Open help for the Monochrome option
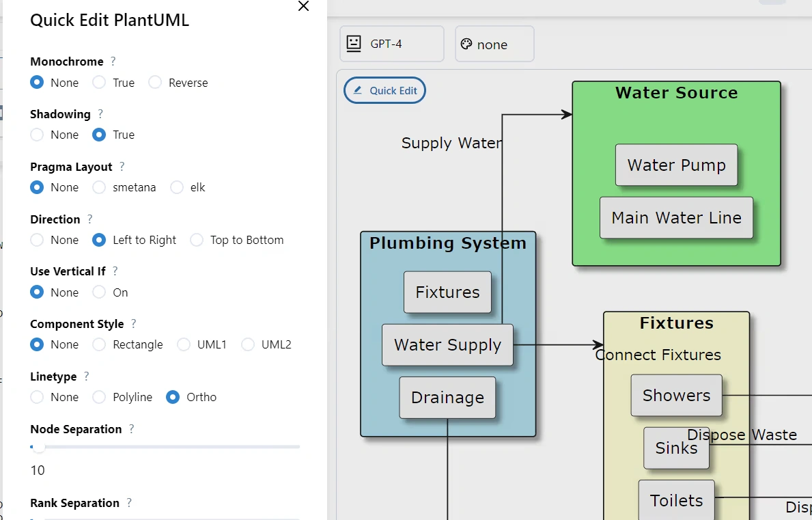812x520 pixels. (x=113, y=61)
